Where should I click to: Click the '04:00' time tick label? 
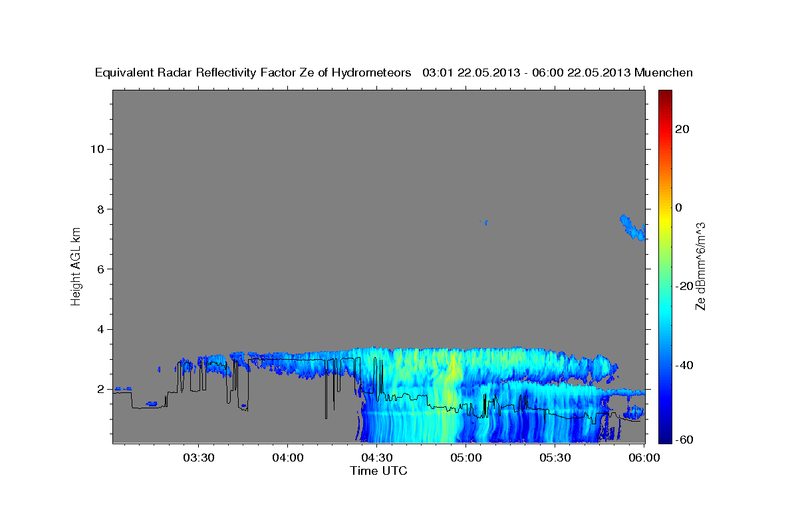[288, 458]
